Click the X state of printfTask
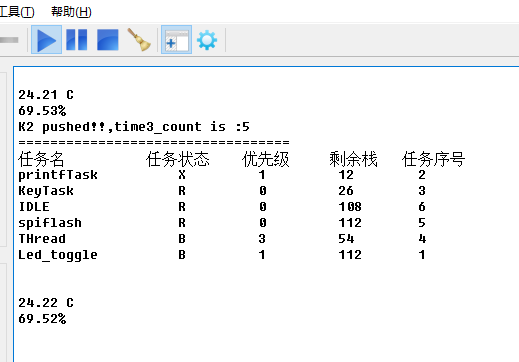Image resolution: width=519 pixels, height=362 pixels. point(182,175)
